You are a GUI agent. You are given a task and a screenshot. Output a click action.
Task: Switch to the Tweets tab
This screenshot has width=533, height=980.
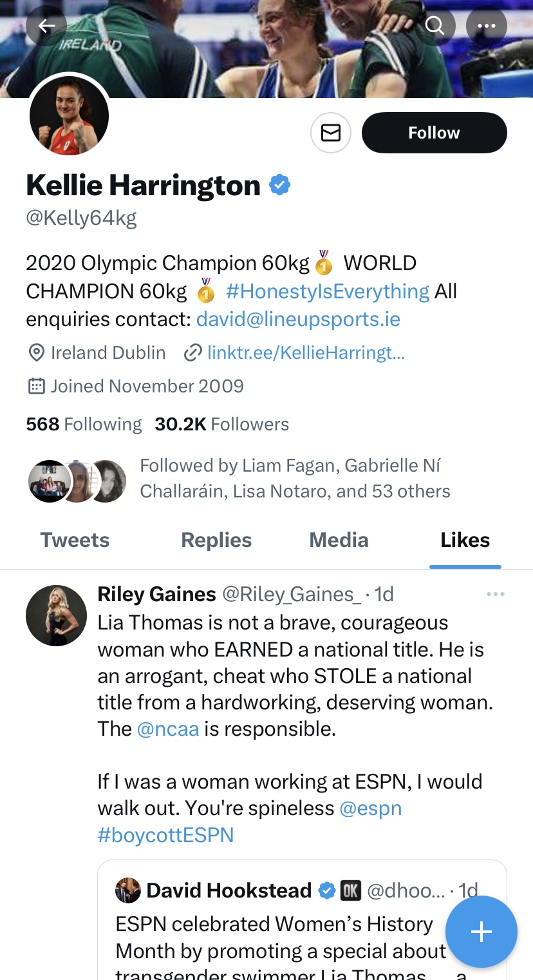click(75, 540)
